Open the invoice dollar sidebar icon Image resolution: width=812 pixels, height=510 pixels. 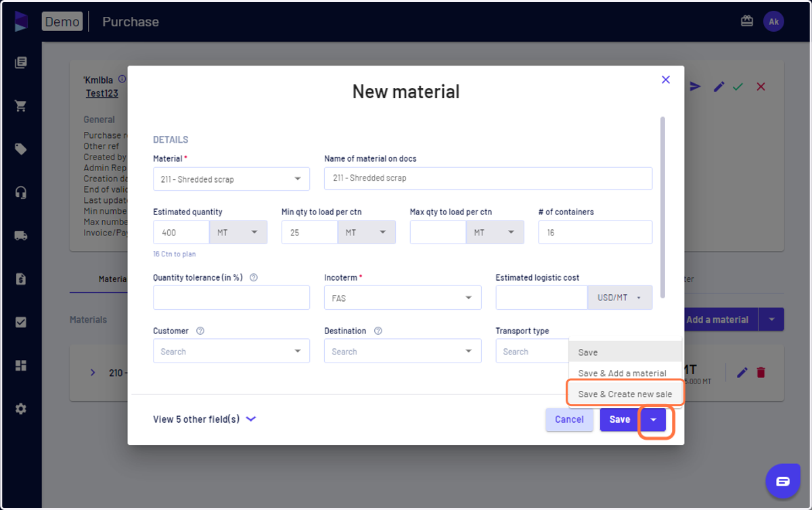click(21, 279)
